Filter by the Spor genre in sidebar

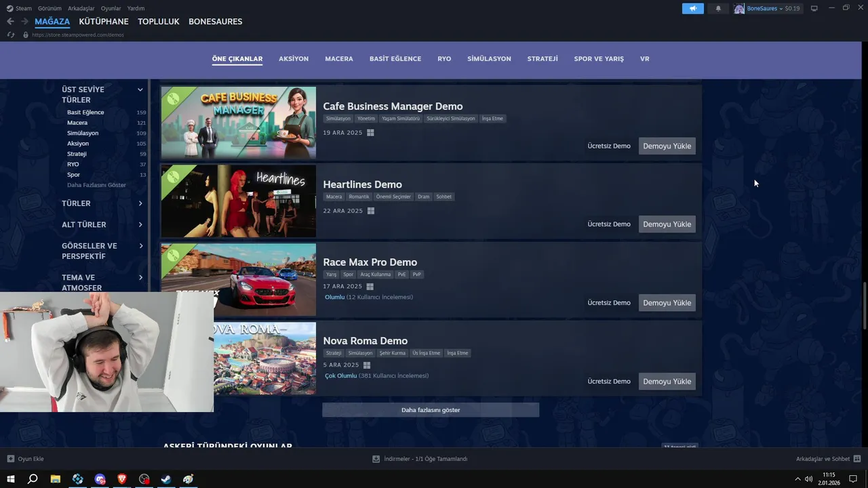(74, 175)
